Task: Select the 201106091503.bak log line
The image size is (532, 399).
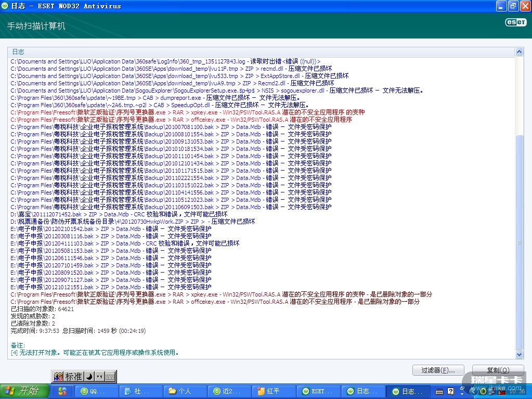Action: coord(171,207)
